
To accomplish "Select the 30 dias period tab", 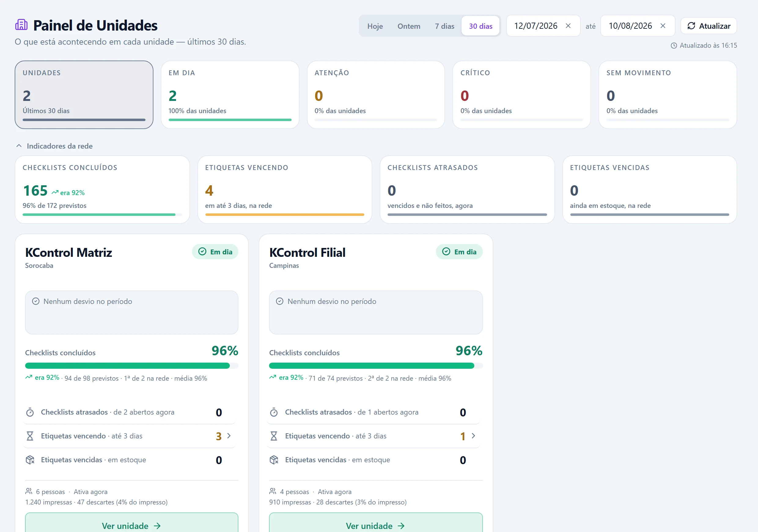I will [x=481, y=26].
